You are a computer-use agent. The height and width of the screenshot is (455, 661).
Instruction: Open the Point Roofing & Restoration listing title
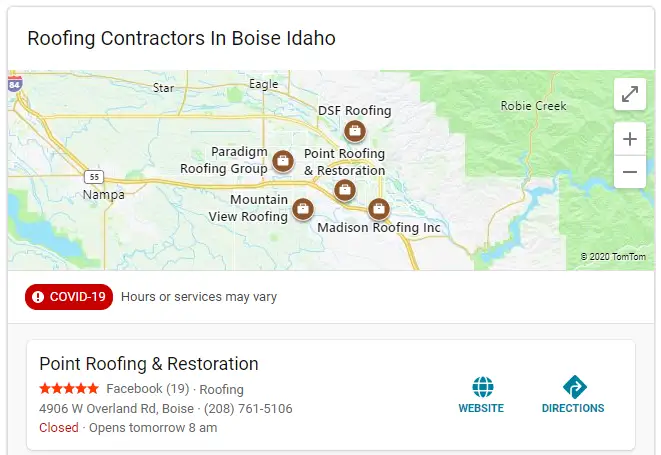149,364
